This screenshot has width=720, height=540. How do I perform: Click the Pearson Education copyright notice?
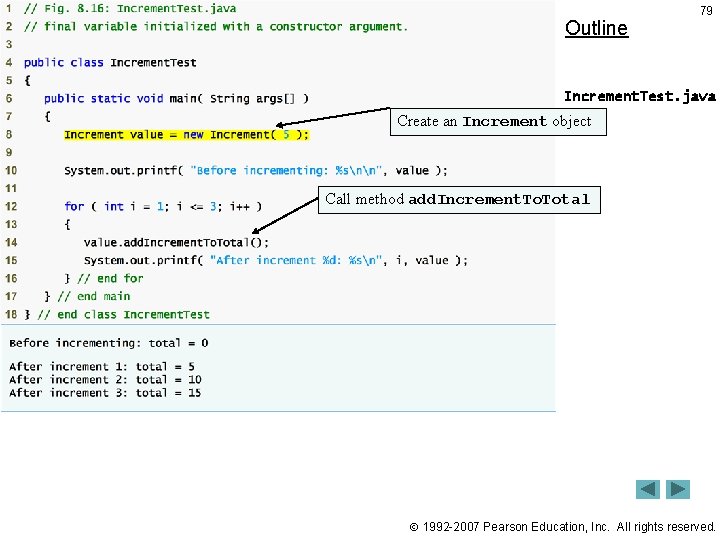click(562, 527)
